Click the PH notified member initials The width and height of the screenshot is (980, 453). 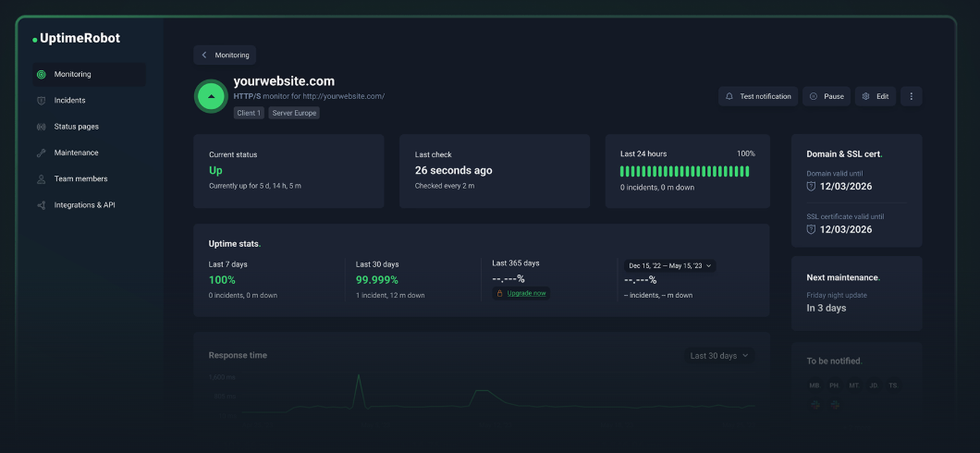pyautogui.click(x=834, y=386)
